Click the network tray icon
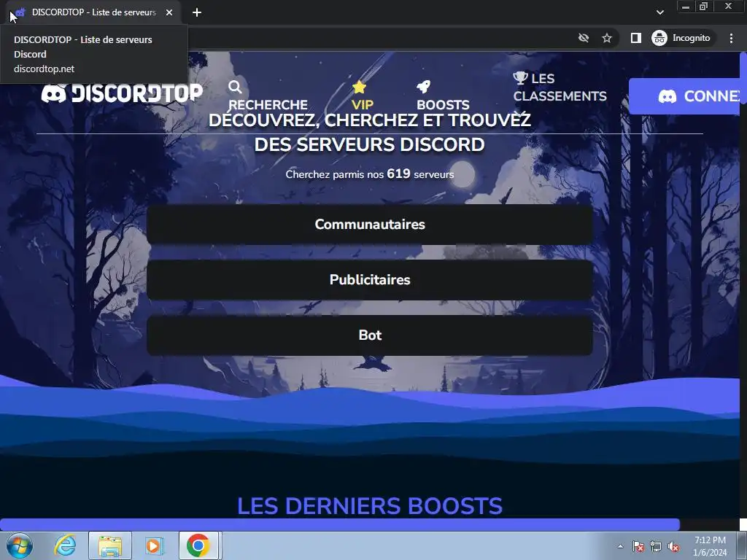Screen dimensions: 747x560 click(656, 546)
